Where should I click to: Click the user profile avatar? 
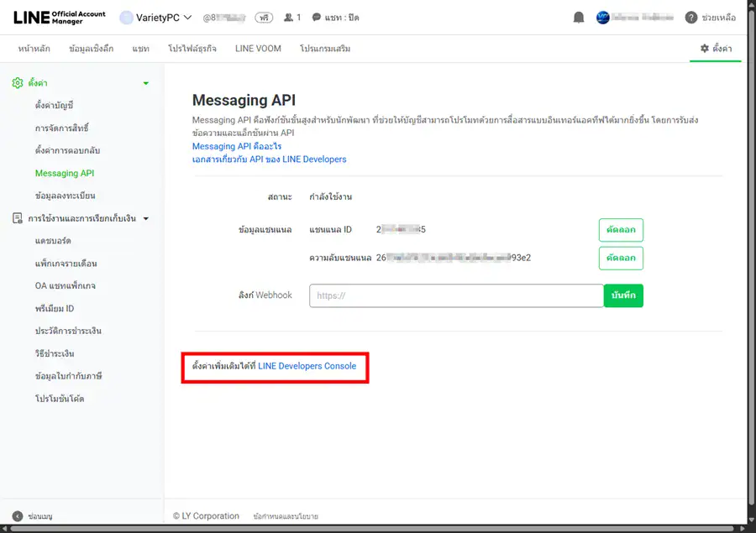[x=602, y=18]
